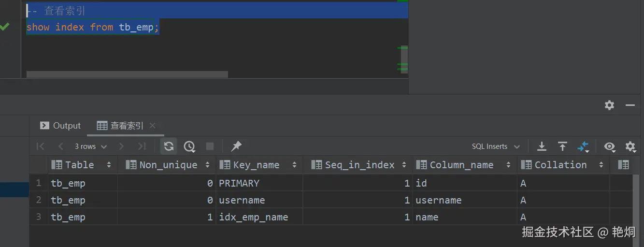Switch to the Output tab
The image size is (644, 247).
click(x=61, y=126)
